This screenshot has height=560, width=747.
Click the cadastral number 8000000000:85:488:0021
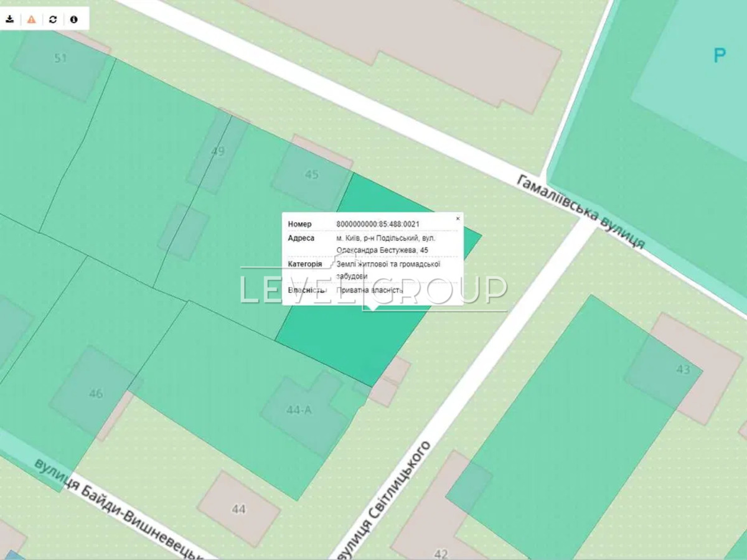377,224
